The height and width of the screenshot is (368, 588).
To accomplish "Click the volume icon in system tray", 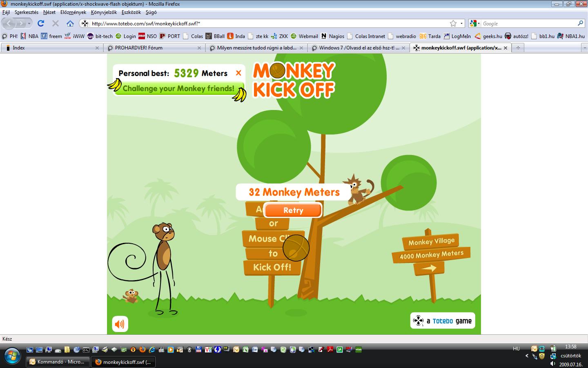I will tap(552, 364).
